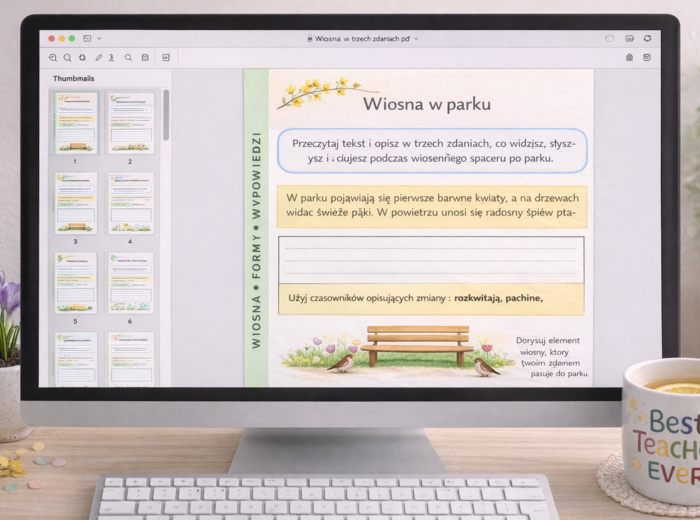Click the page number label "4"
This screenshot has height=520, width=700.
point(130,241)
